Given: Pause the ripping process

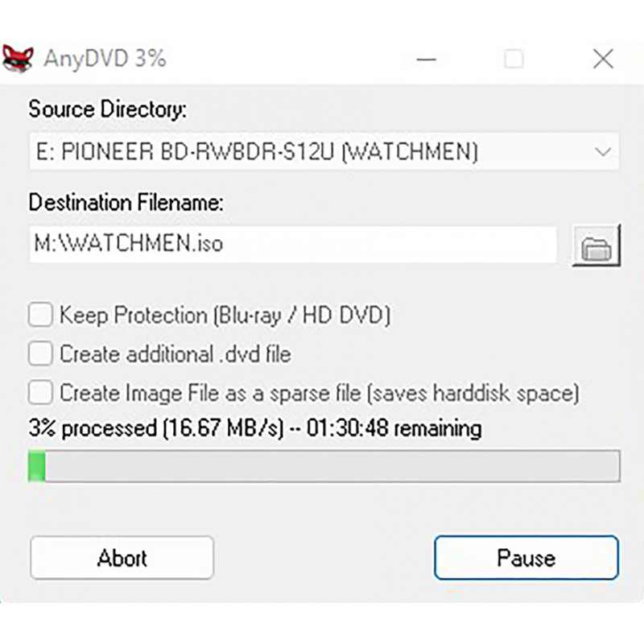Looking at the screenshot, I should (x=526, y=558).
